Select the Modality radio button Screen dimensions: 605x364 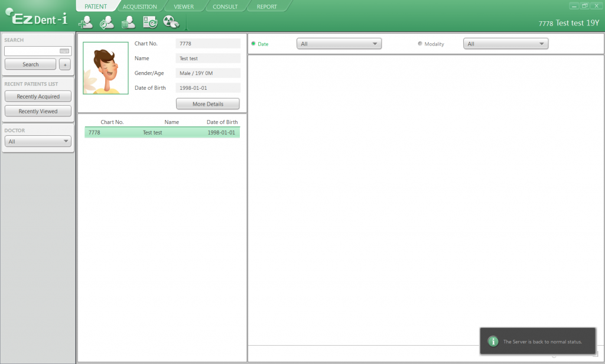click(420, 44)
